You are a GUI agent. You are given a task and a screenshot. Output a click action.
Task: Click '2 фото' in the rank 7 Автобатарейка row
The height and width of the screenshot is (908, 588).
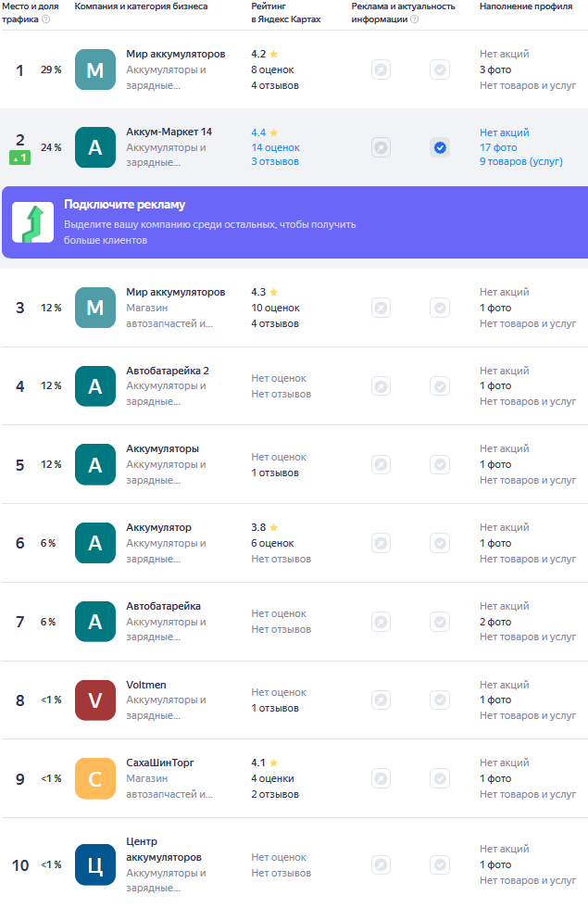point(495,622)
